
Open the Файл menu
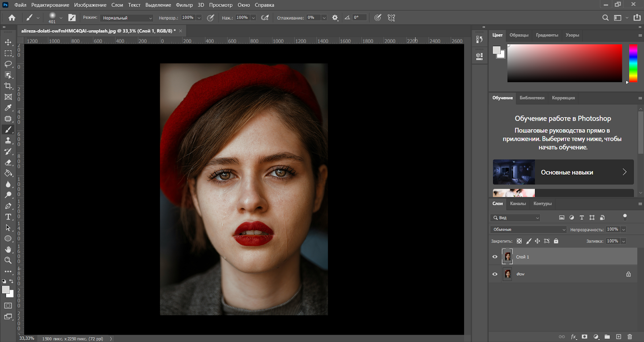20,5
